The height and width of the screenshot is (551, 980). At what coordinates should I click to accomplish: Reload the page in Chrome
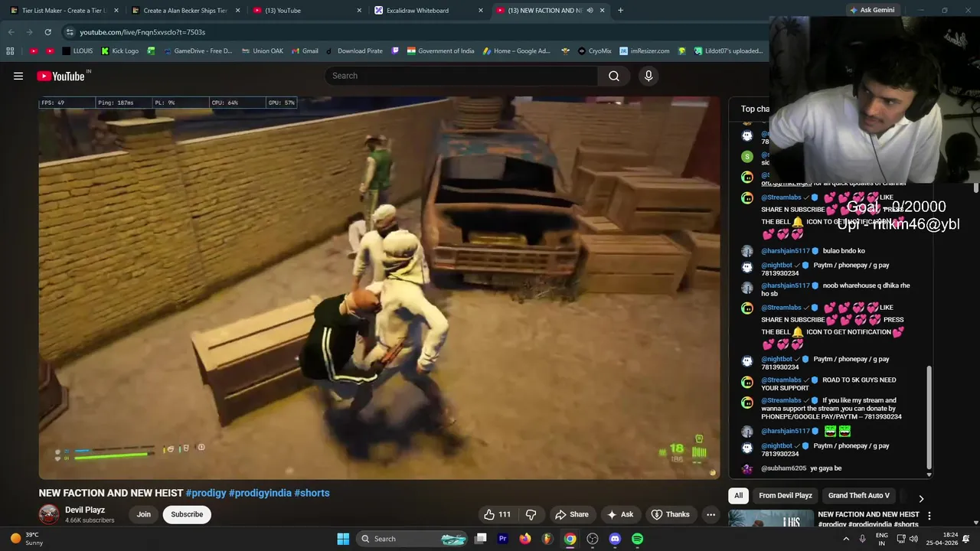[x=47, y=32]
